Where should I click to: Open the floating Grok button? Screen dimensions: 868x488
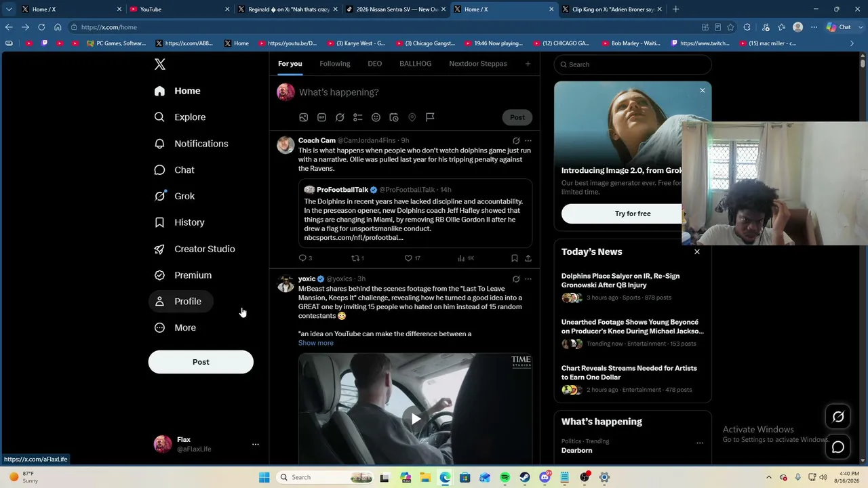point(838,417)
